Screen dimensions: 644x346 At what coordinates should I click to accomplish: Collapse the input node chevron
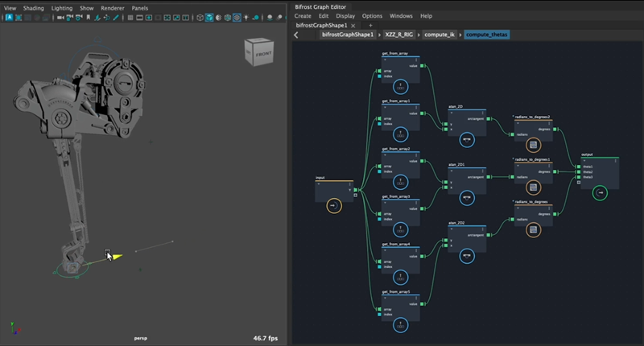[x=318, y=184]
